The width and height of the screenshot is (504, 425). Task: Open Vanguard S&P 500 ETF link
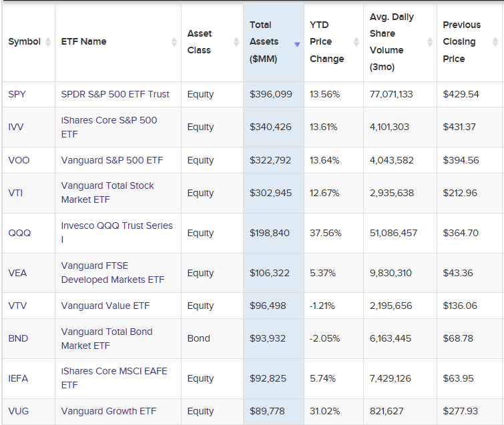(x=112, y=160)
